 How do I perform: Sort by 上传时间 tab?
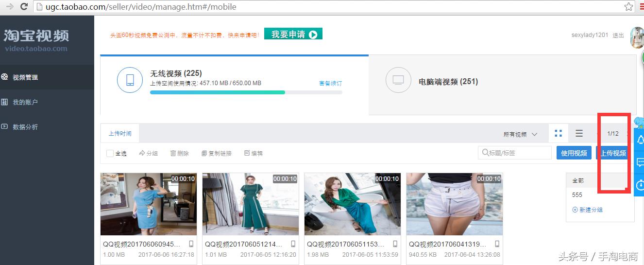tap(120, 133)
